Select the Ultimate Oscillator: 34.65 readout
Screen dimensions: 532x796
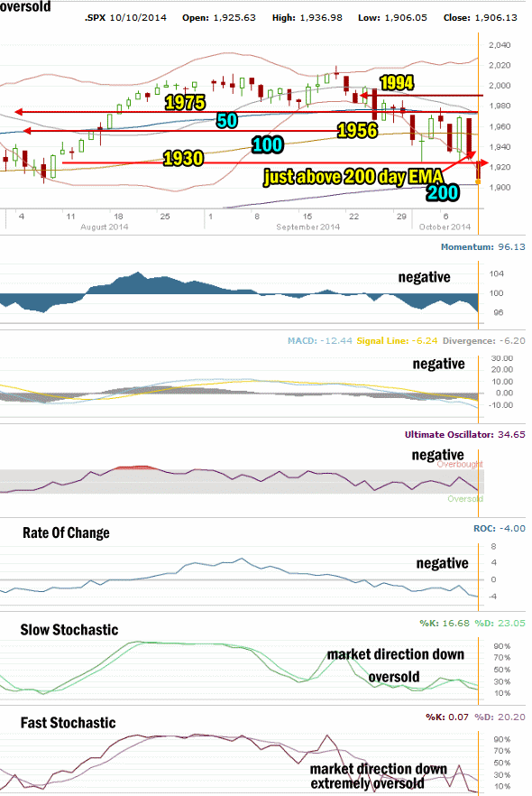465,435
